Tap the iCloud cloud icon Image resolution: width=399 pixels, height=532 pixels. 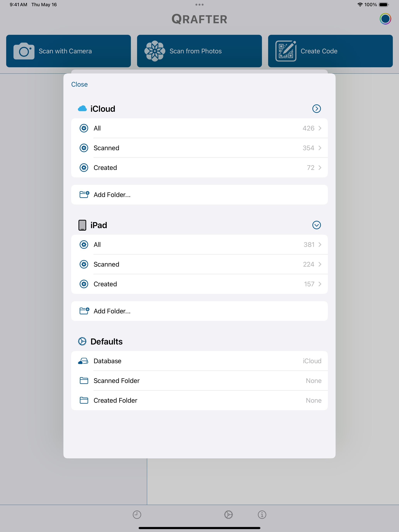(82, 108)
